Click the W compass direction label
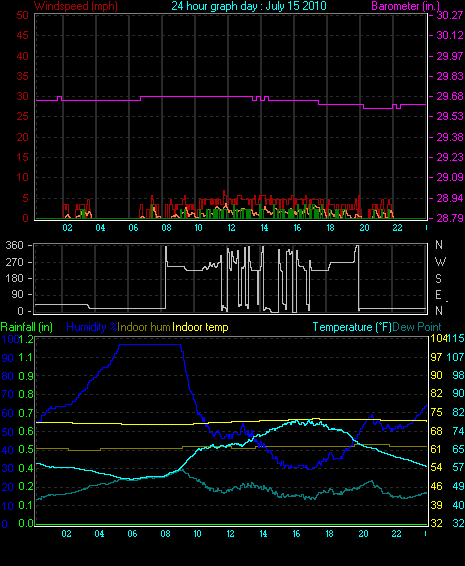This screenshot has width=465, height=566. [x=440, y=261]
